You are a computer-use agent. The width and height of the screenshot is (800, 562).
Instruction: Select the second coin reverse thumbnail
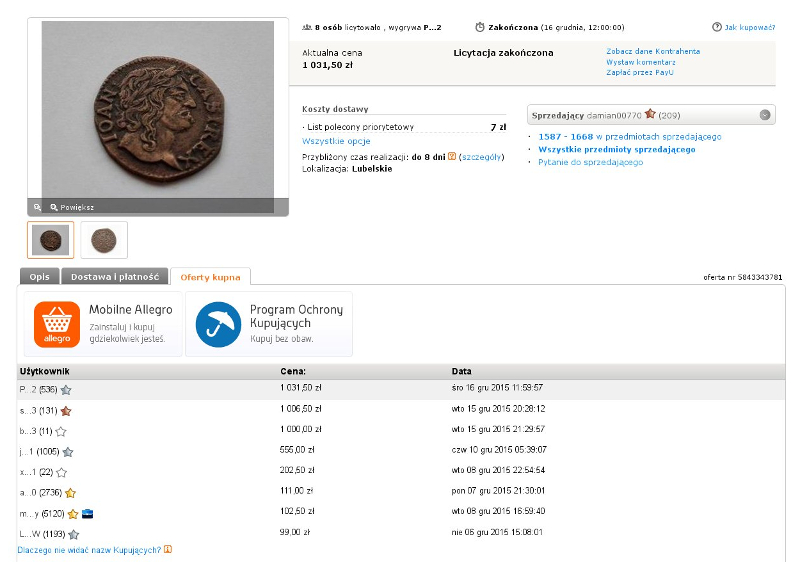tap(104, 240)
